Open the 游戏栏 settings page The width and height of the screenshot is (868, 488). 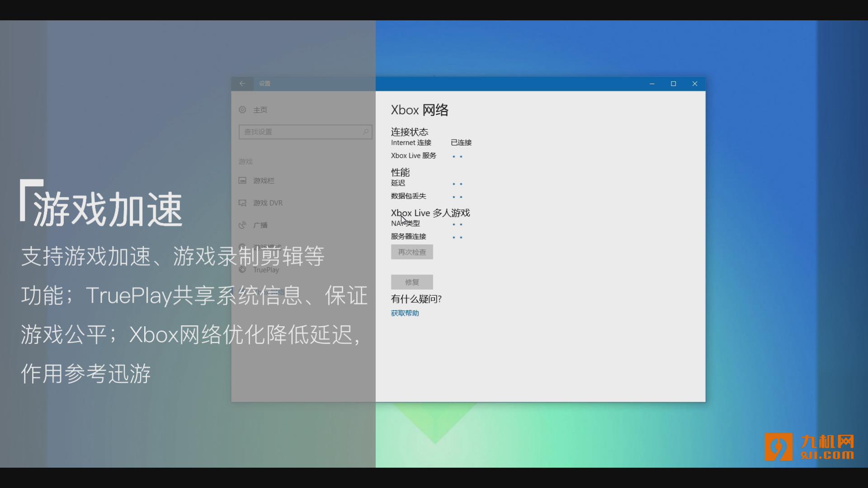[264, 181]
